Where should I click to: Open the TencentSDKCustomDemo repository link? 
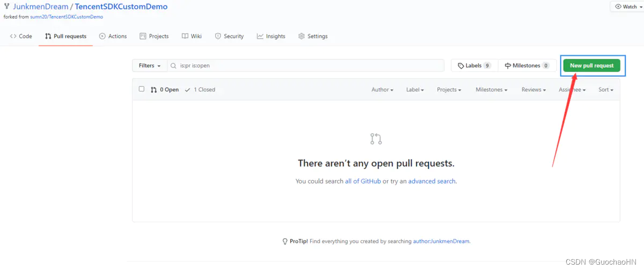(121, 7)
